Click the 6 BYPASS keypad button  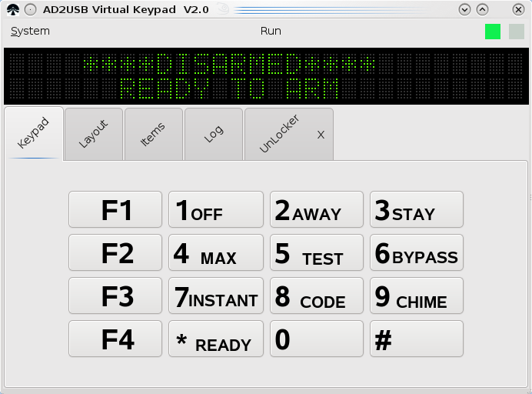(x=417, y=252)
